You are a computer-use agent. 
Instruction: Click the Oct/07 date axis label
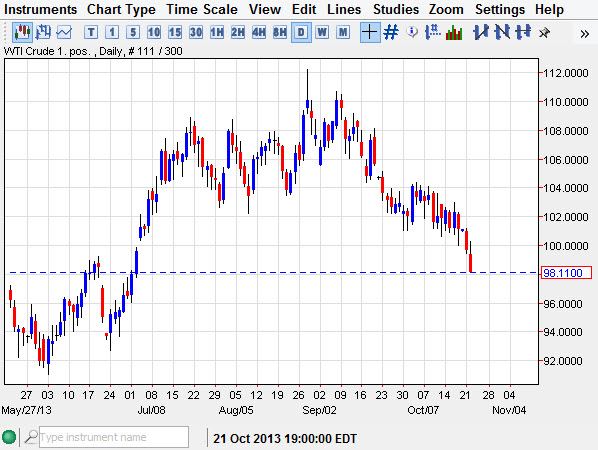[423, 410]
